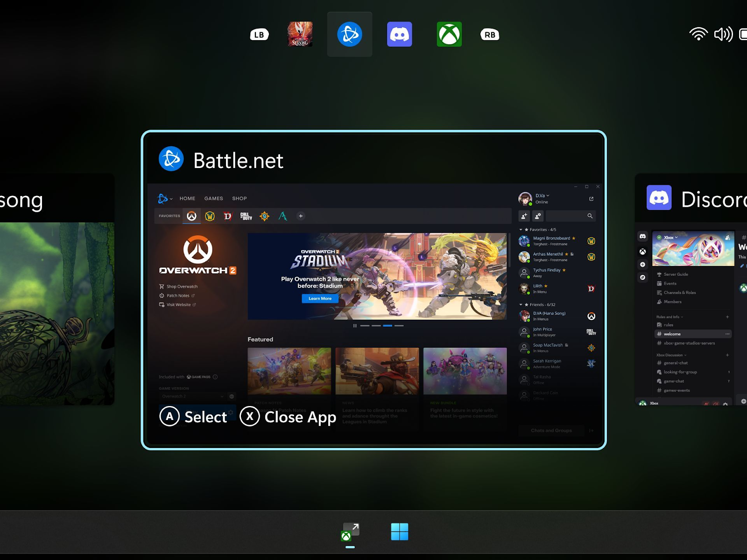Open Members in Discord

coord(669,302)
